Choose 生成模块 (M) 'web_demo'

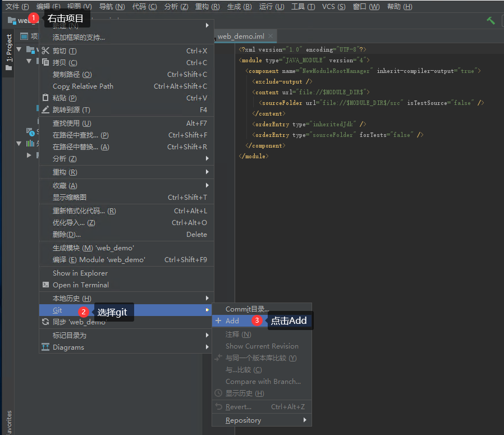pyautogui.click(x=126, y=248)
